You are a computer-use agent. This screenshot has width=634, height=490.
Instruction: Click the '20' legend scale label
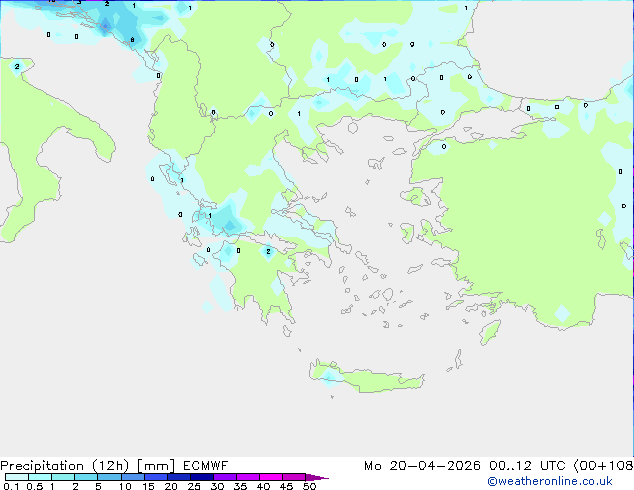[x=171, y=486]
